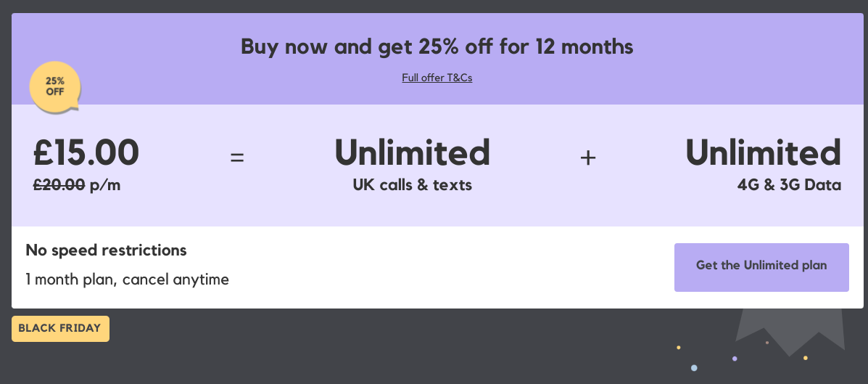Click 4G & 3G Data text

pyautogui.click(x=790, y=184)
